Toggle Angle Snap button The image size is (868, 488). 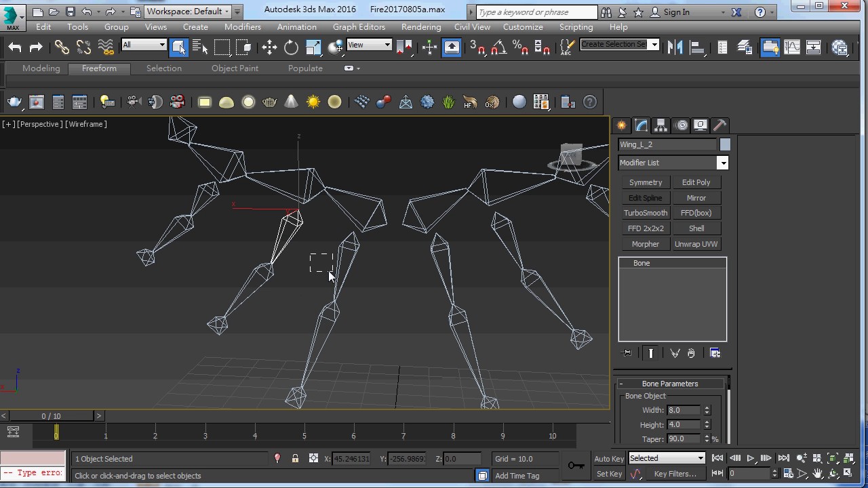499,47
